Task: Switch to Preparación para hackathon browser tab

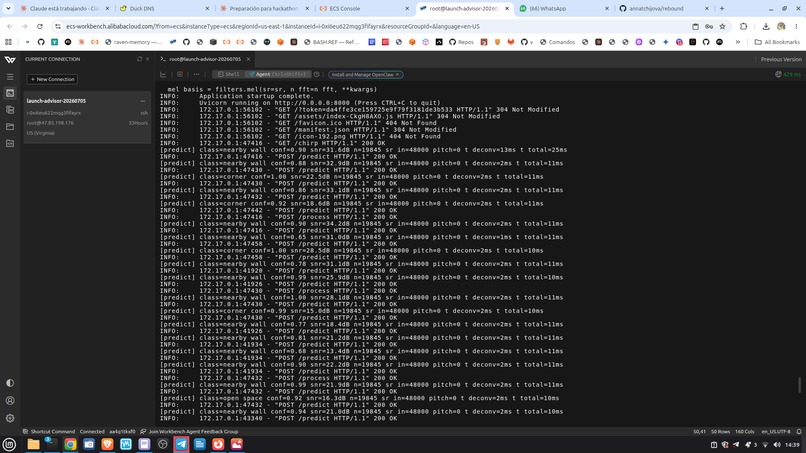Action: point(264,9)
